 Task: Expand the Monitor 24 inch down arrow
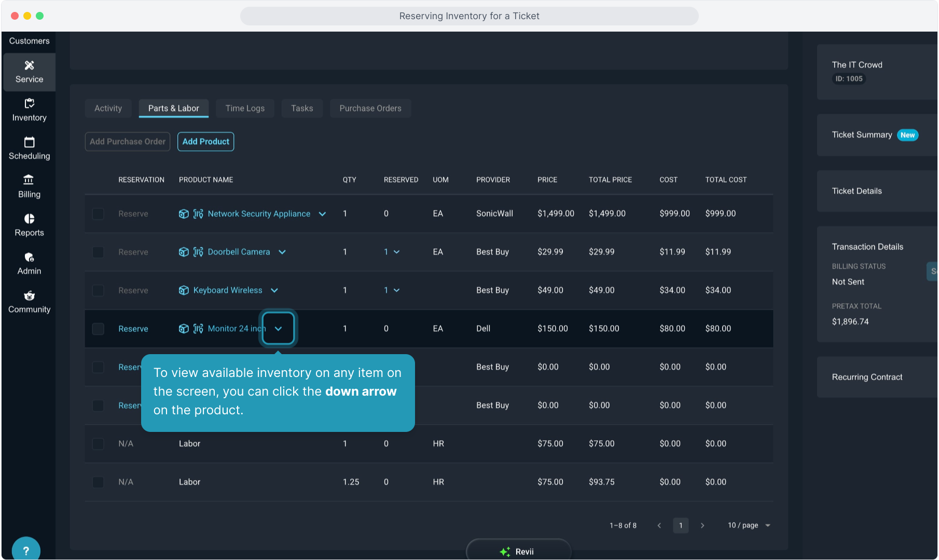click(x=279, y=329)
